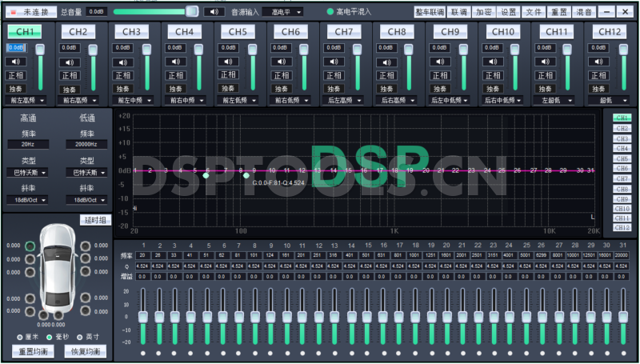Click 总音量 0.0dB field
Screen dimensions: 640x364
click(x=96, y=12)
